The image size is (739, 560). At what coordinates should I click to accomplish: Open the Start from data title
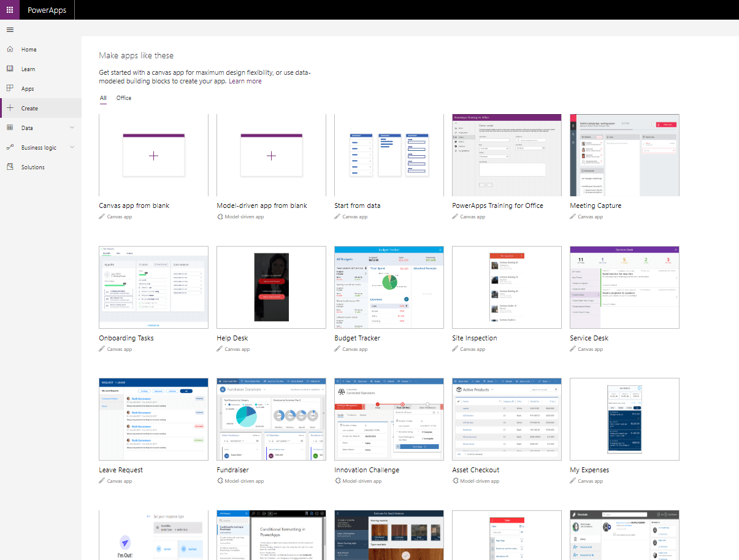[x=358, y=205]
